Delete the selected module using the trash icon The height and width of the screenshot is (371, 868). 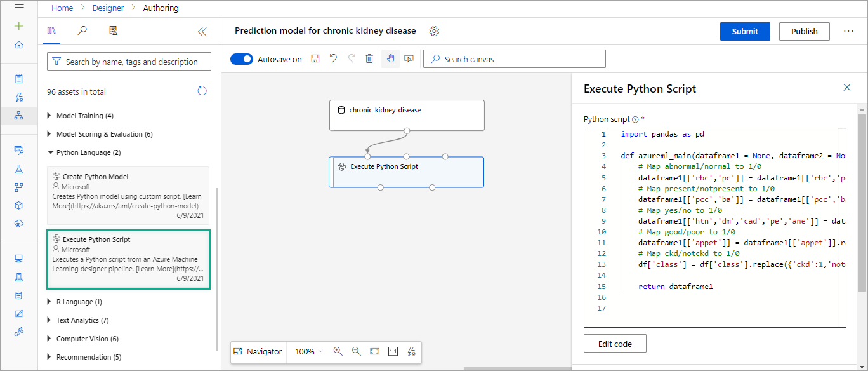[369, 58]
